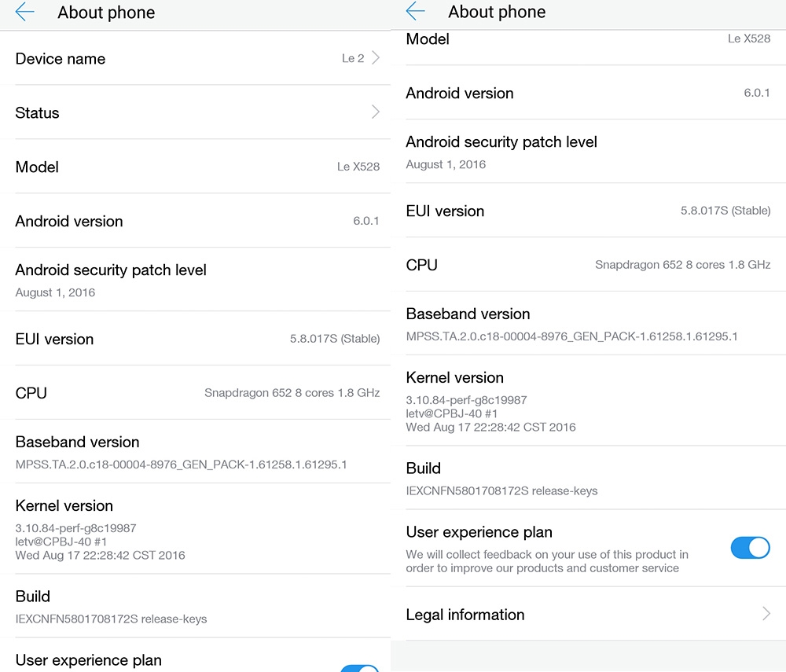Tap Android security patch level on right screen

501,151
